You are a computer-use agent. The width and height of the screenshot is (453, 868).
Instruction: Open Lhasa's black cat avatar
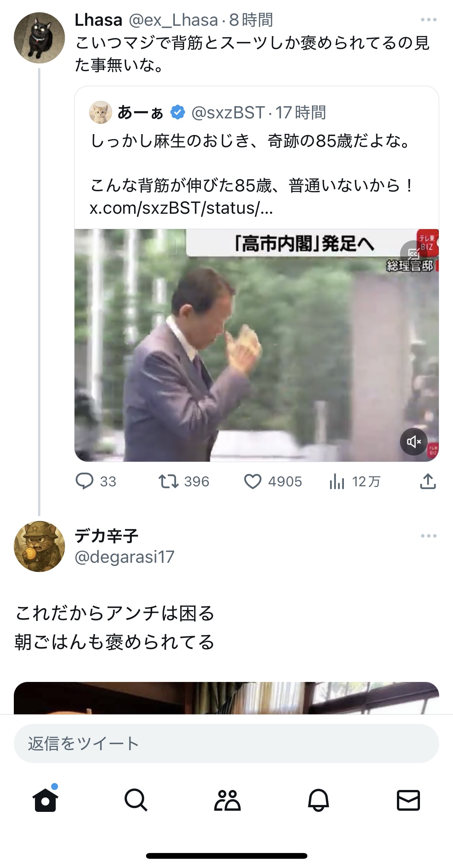pyautogui.click(x=39, y=38)
